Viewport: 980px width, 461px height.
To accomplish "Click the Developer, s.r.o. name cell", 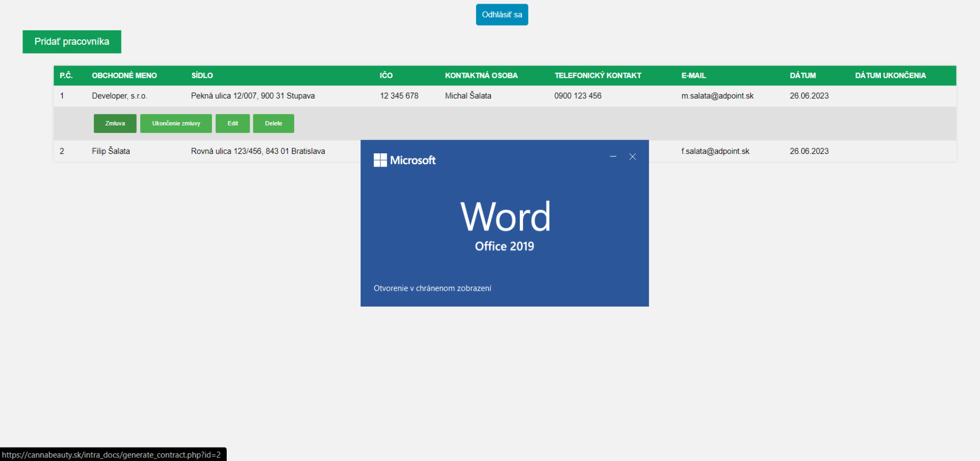I will [x=119, y=96].
